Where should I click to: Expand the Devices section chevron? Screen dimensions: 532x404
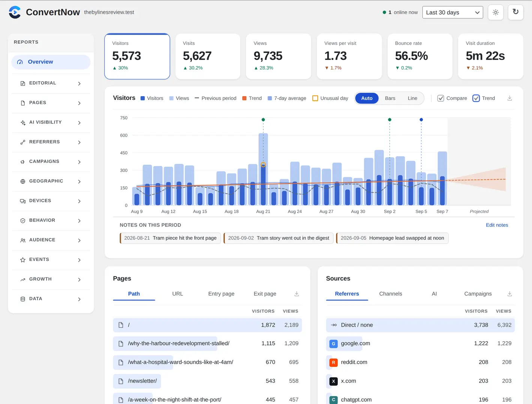[79, 201]
